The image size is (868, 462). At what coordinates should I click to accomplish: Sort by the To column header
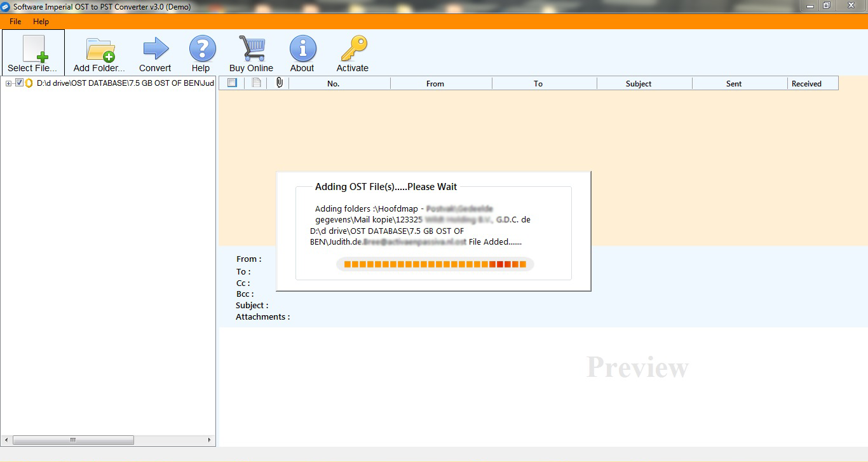point(545,83)
